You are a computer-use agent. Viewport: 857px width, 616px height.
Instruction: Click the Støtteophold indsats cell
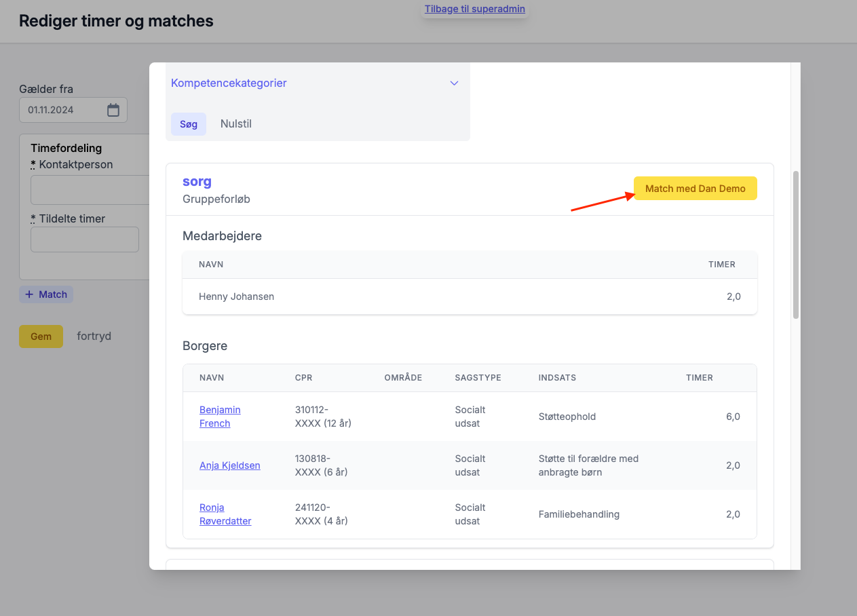pyautogui.click(x=567, y=417)
